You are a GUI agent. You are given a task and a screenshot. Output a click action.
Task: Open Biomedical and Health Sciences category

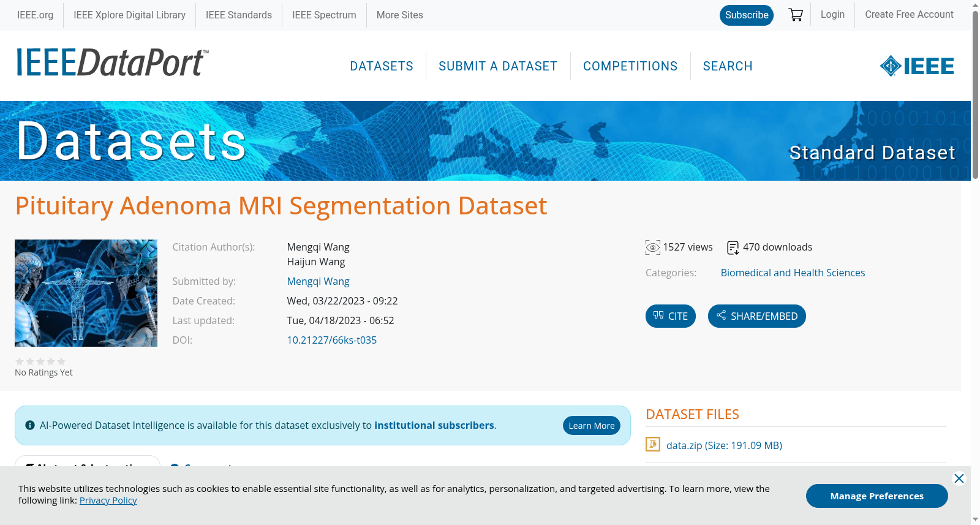(793, 273)
